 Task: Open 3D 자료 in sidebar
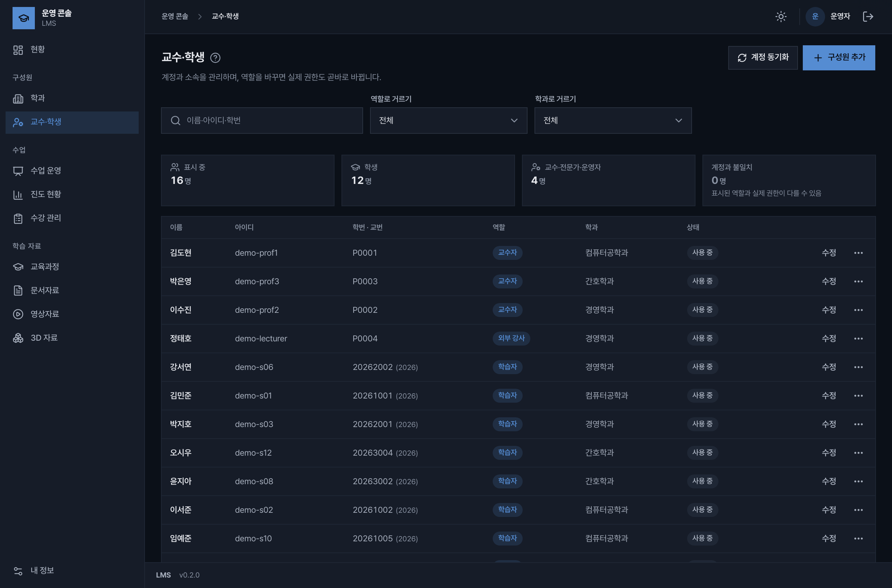click(72, 338)
